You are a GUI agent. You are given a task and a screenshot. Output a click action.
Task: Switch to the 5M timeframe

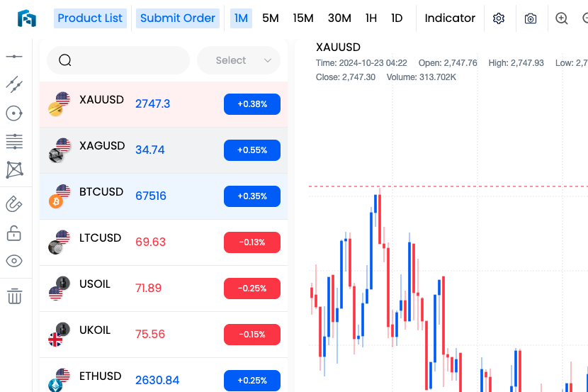[270, 18]
